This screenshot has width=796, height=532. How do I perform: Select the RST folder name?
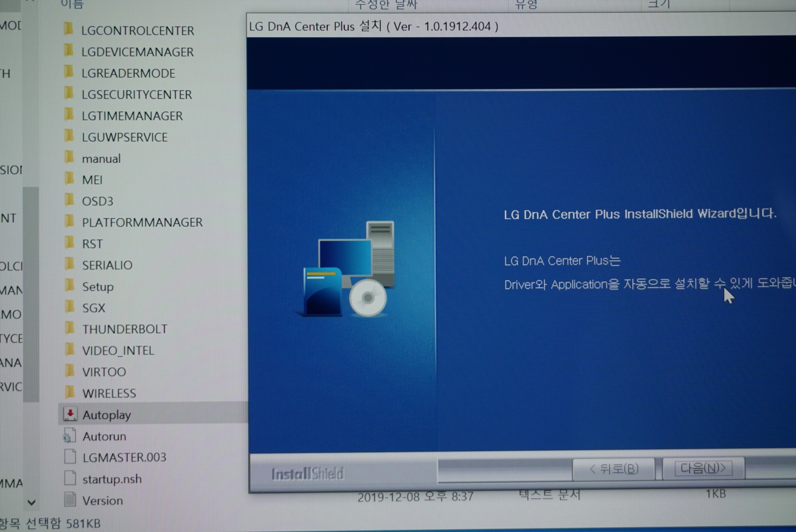(x=92, y=244)
